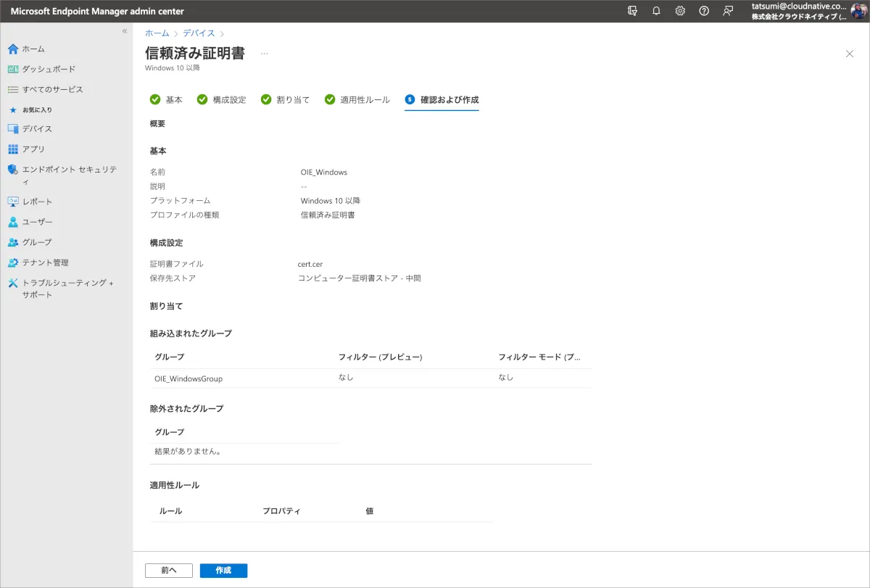The image size is (870, 588).
Task: Click the ユーザー person icon
Action: (x=13, y=222)
